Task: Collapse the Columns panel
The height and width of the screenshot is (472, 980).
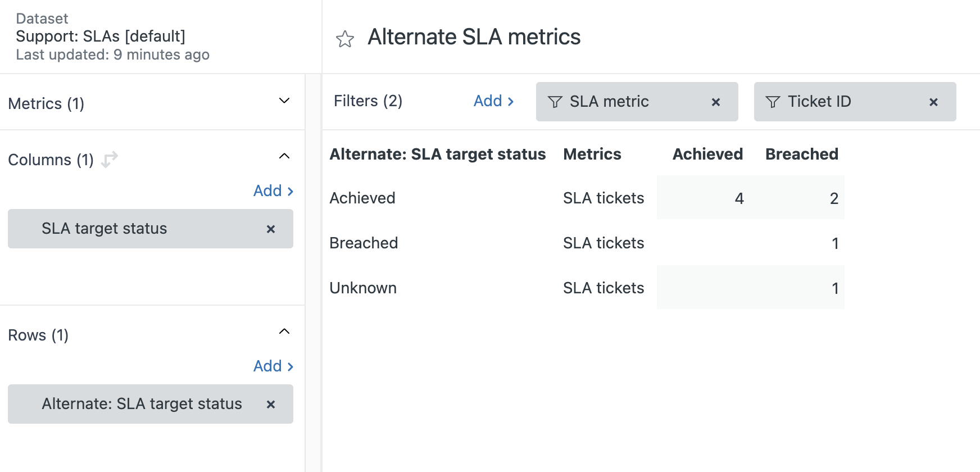Action: (x=284, y=156)
